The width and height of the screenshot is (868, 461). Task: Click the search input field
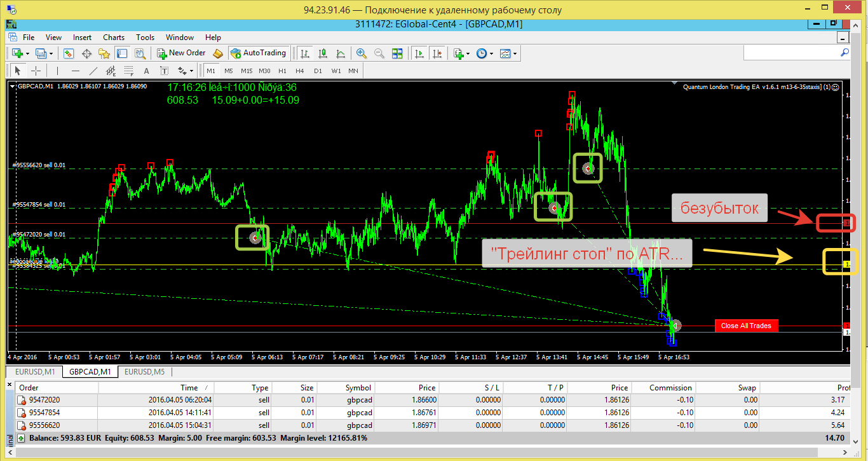click(790, 52)
